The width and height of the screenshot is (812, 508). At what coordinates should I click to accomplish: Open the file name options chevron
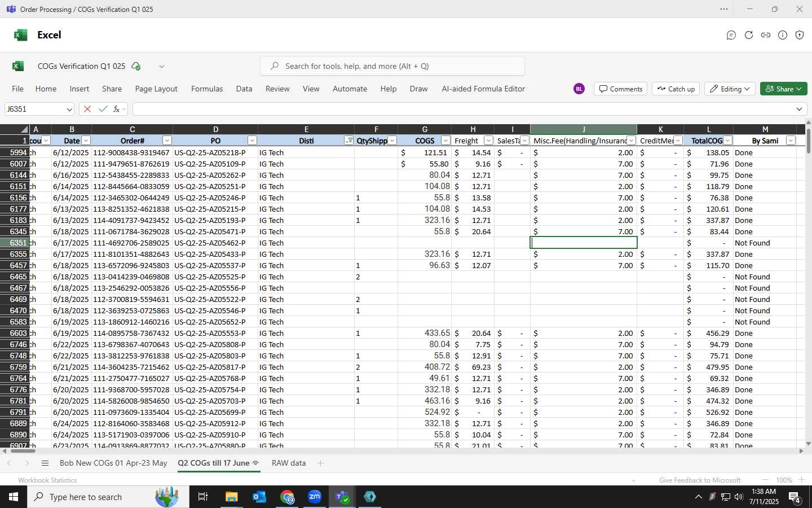(x=161, y=66)
